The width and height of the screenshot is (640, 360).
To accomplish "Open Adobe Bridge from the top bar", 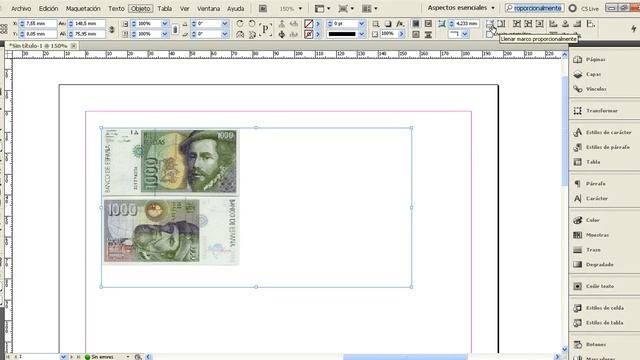I will tap(263, 8).
